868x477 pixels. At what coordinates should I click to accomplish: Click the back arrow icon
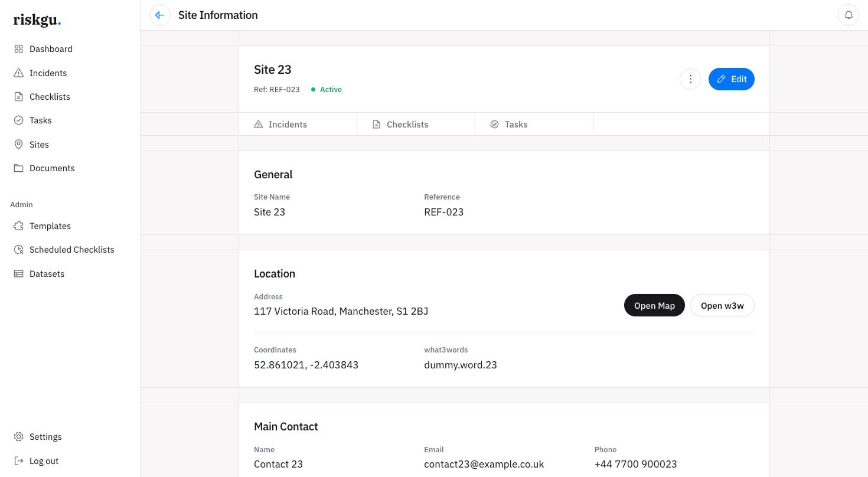coord(160,15)
